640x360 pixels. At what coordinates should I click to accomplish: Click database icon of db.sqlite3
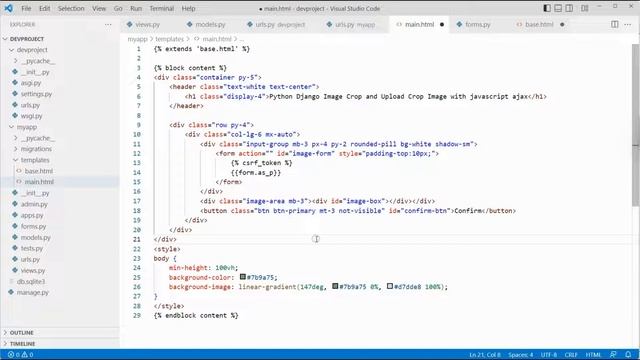click(x=11, y=281)
